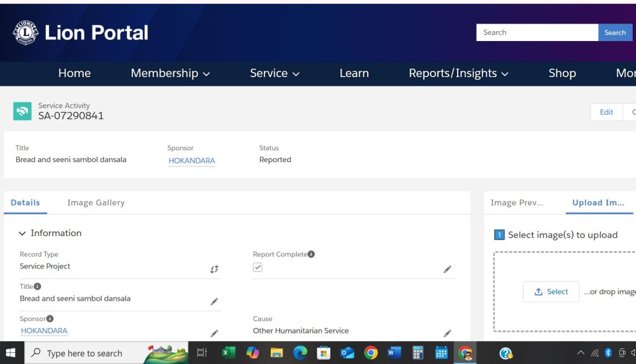
Task: Switch to the Image Gallery tab
Action: point(96,202)
